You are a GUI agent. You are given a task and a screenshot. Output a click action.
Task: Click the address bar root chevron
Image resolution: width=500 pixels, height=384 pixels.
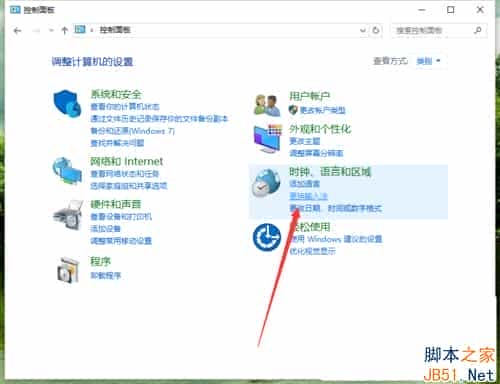click(92, 30)
